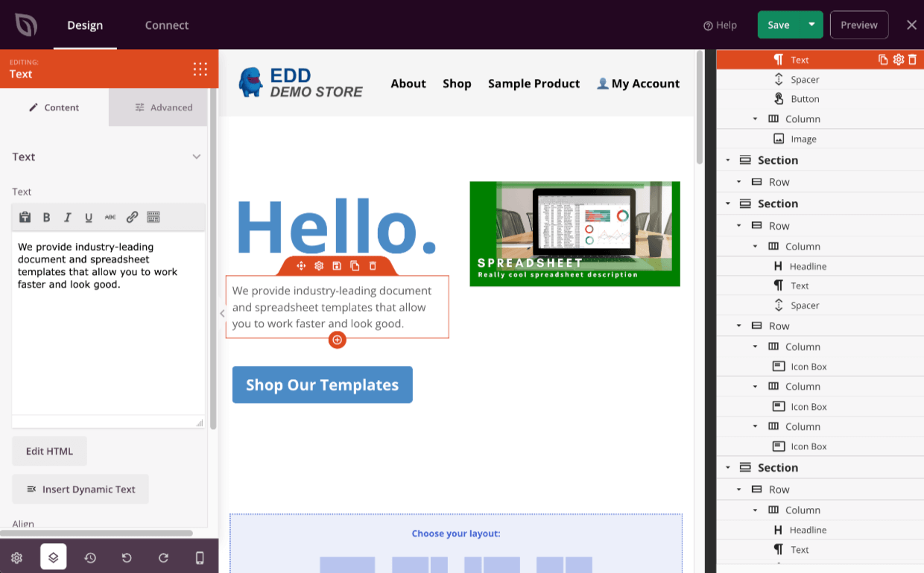Expand the first Section in the layers tree
Image resolution: width=924 pixels, height=573 pixels.
click(x=728, y=159)
